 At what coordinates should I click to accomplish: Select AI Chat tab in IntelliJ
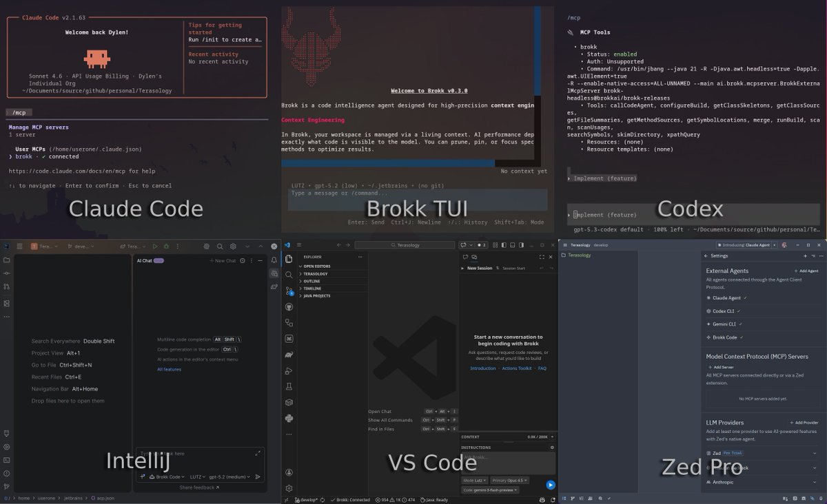tap(144, 260)
